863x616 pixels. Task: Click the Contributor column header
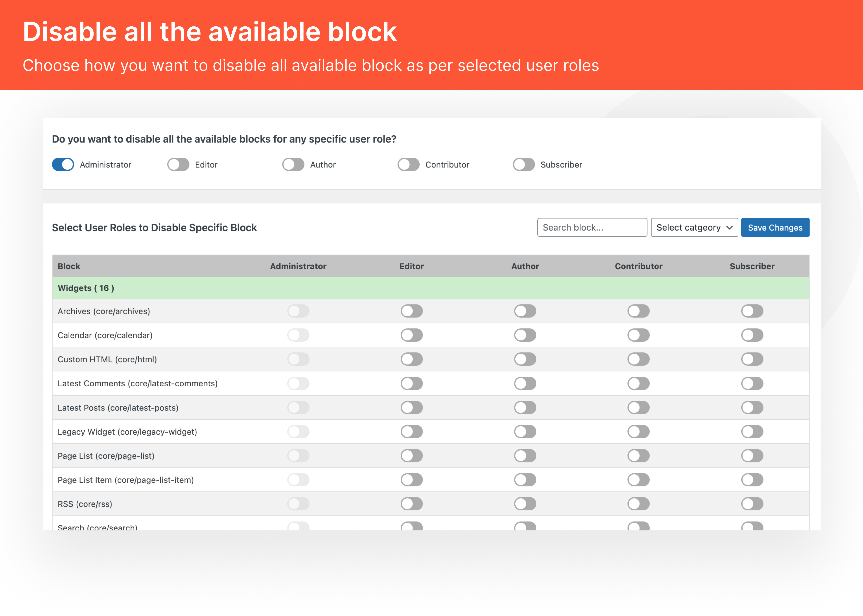(639, 266)
